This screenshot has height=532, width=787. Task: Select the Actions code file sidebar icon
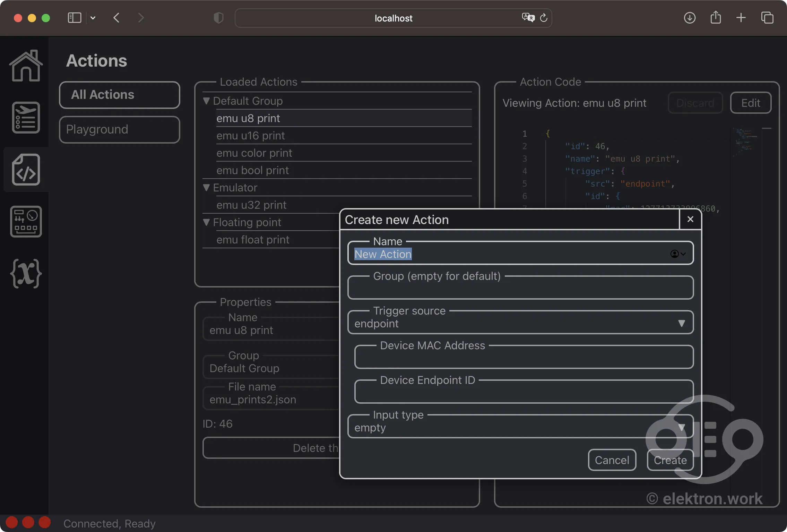point(26,169)
